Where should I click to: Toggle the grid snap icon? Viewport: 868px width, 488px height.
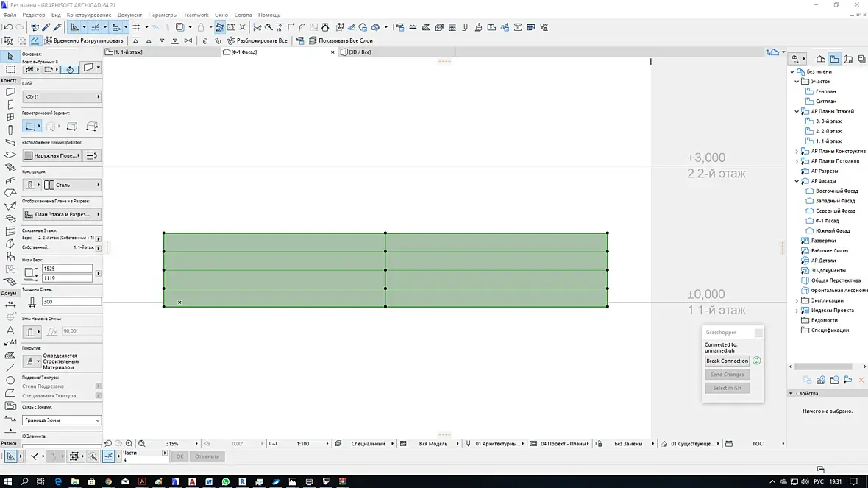pos(137,27)
